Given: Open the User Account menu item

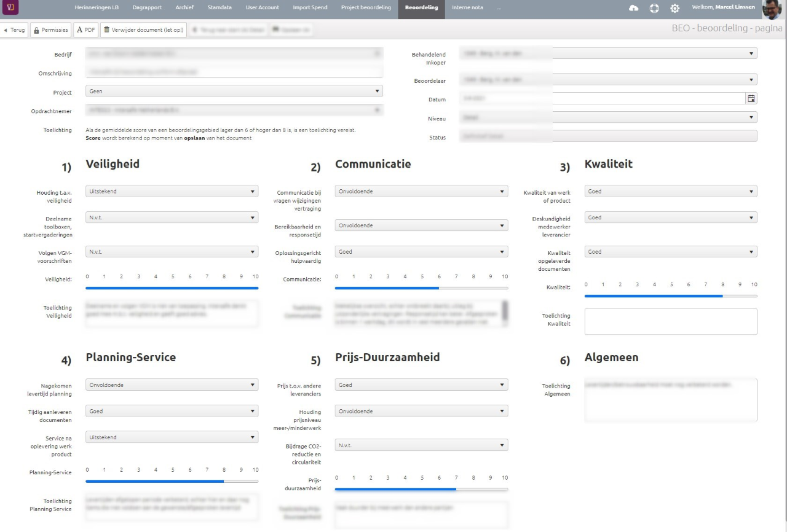Looking at the screenshot, I should click(x=263, y=7).
